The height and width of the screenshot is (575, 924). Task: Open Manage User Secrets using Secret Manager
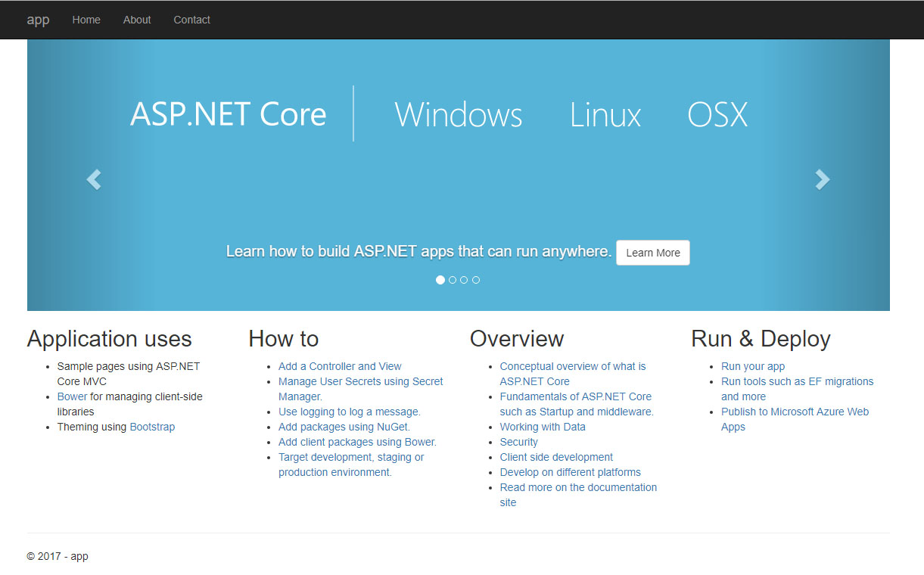[x=361, y=389]
